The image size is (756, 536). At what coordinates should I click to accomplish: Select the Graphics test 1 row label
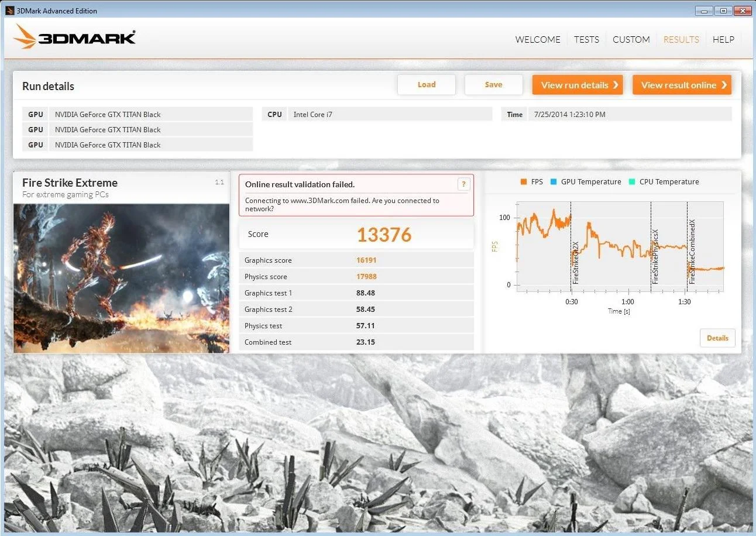[x=268, y=293]
